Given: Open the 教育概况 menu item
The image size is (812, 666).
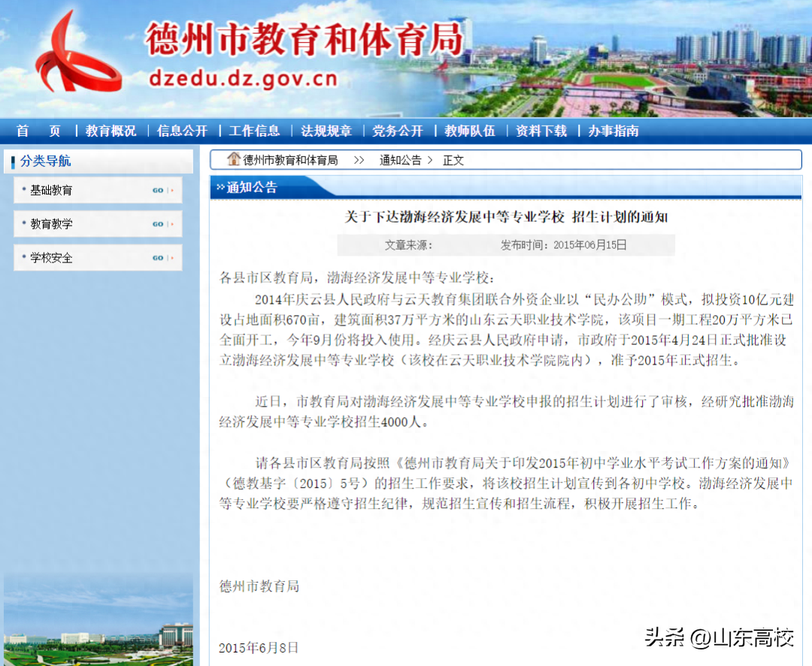Looking at the screenshot, I should [111, 131].
